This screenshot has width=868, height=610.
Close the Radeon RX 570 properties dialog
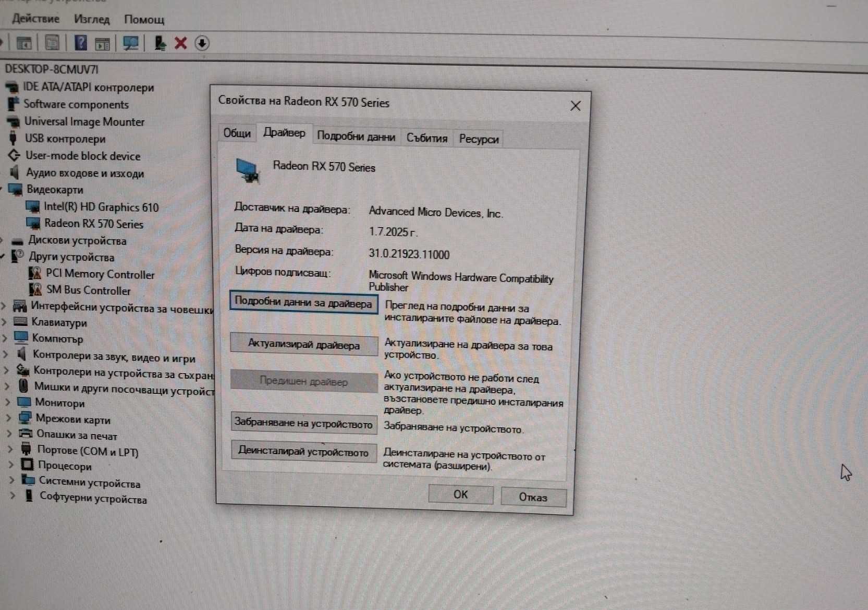(576, 106)
